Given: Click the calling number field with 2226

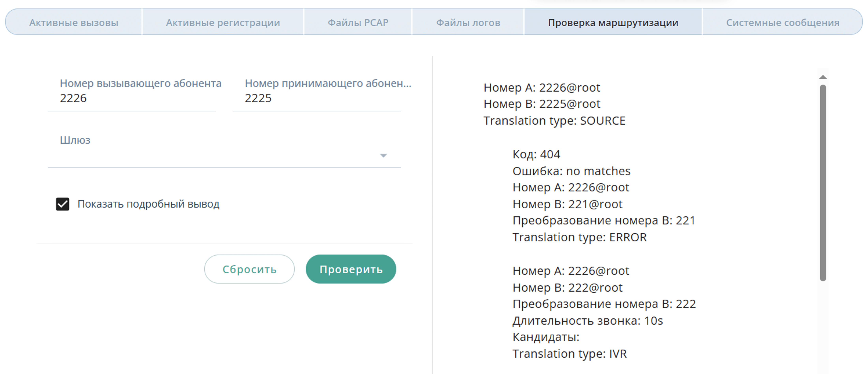Looking at the screenshot, I should pos(131,98).
